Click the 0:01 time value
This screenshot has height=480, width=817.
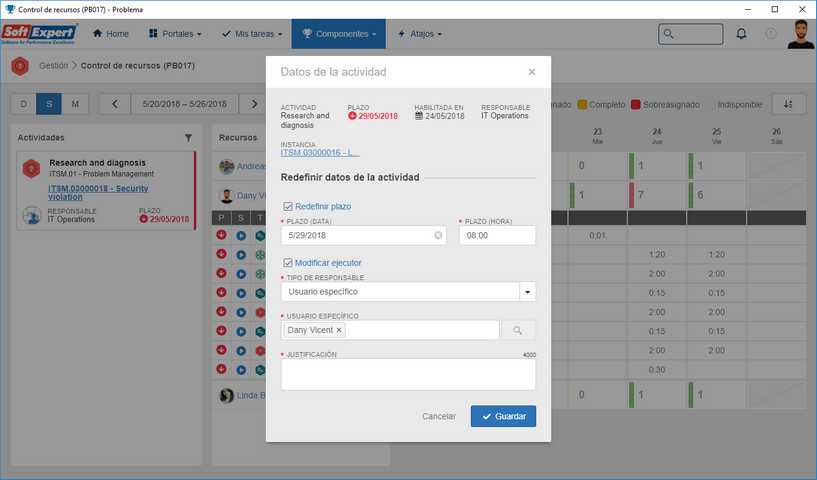(597, 236)
